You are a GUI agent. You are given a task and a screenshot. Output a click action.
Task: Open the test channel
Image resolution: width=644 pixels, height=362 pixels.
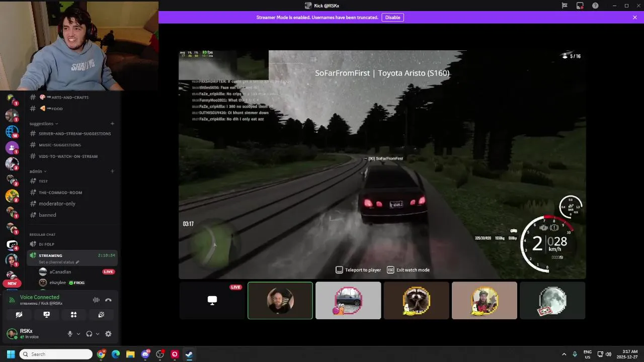72,181
